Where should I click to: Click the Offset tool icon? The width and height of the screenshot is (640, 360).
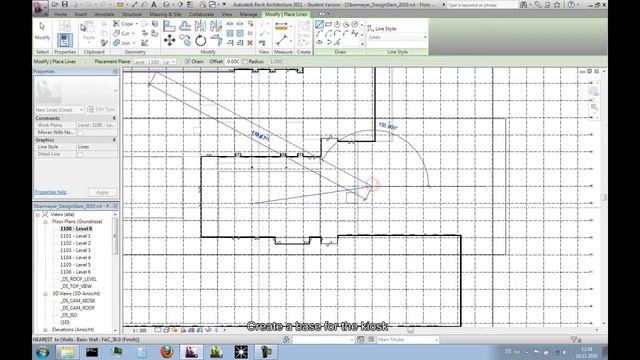pos(185,26)
